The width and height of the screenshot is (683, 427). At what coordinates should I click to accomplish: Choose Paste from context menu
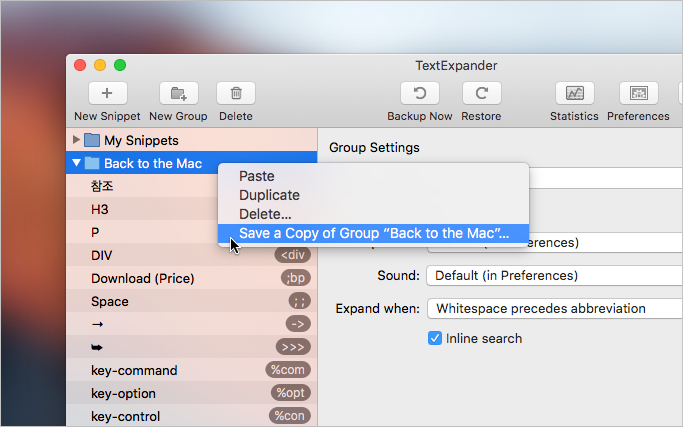373,176
